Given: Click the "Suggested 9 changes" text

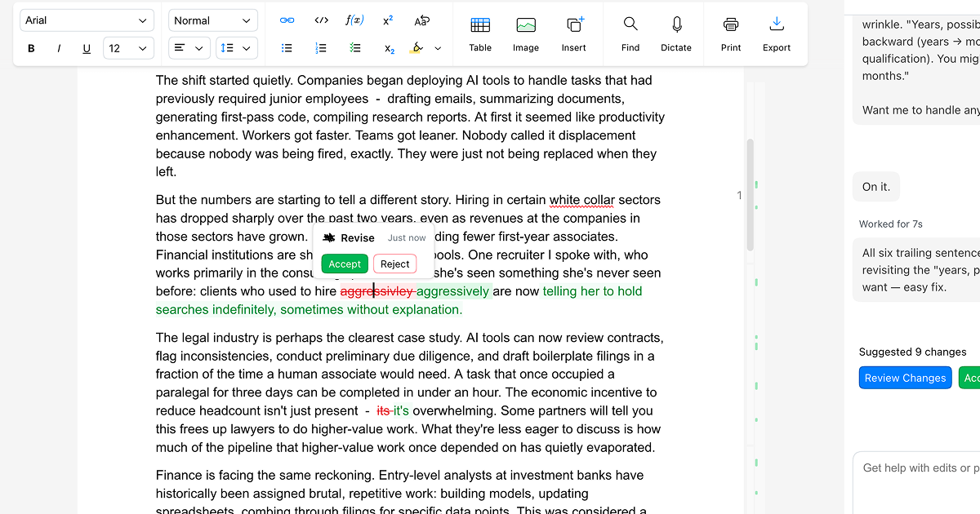Looking at the screenshot, I should click(912, 352).
